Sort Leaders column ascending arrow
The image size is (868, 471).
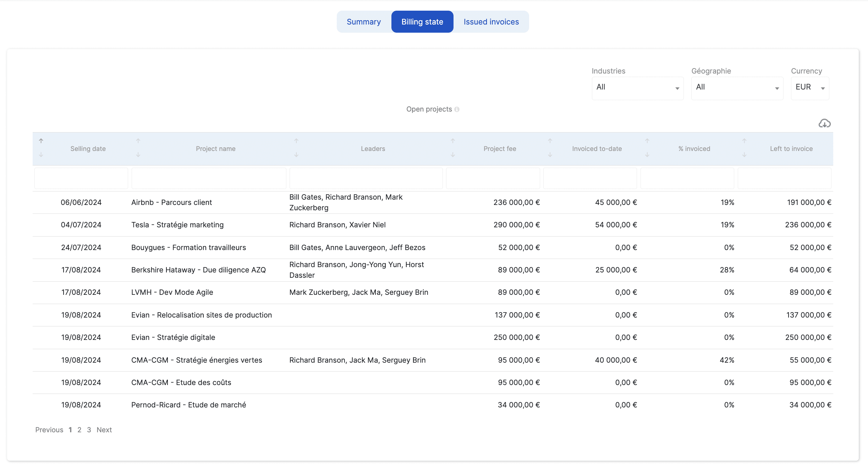pos(296,141)
